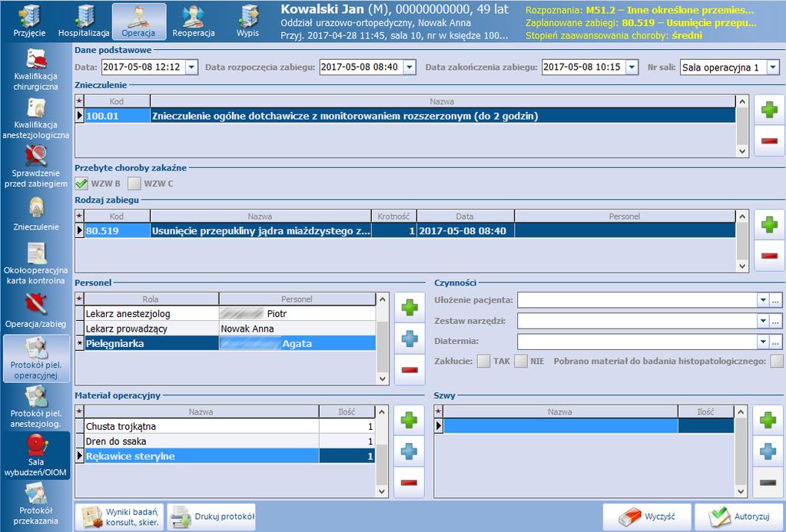Click the Wyczyść button
Viewport: 786px width, 532px height.
(647, 517)
